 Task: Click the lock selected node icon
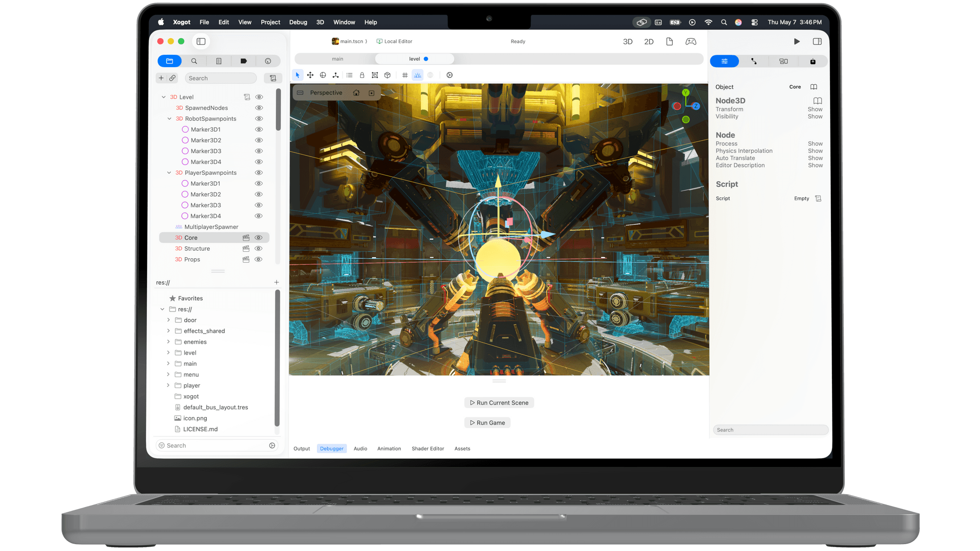[x=362, y=75]
